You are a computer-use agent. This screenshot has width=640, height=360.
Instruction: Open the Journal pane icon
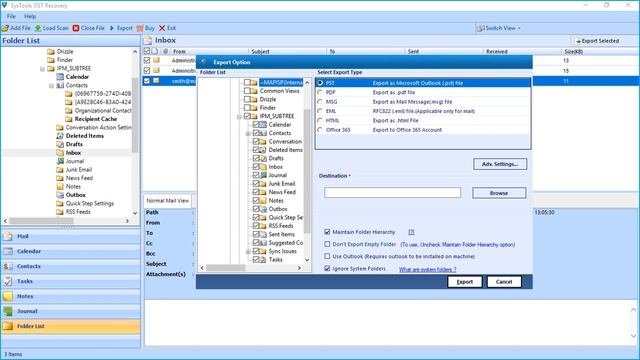8,311
